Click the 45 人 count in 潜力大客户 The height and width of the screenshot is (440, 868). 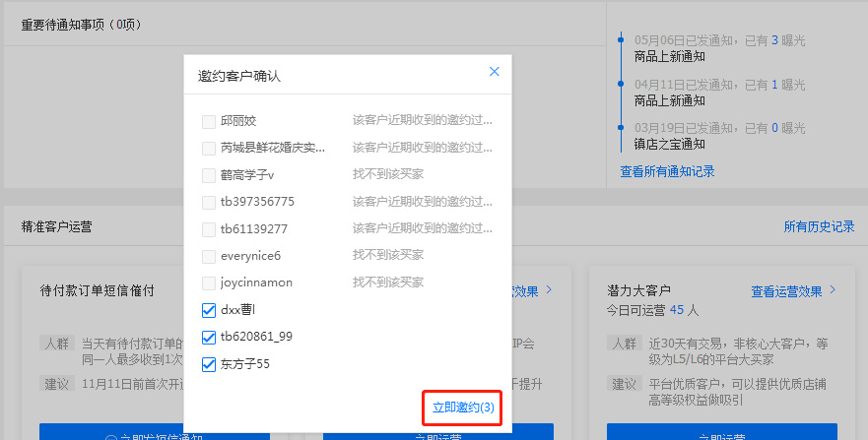coord(683,310)
